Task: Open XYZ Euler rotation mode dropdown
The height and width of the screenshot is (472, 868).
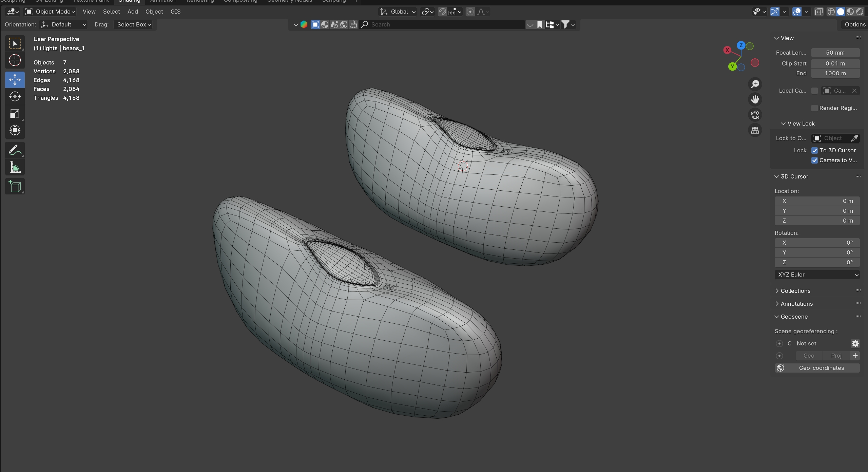Action: point(817,275)
